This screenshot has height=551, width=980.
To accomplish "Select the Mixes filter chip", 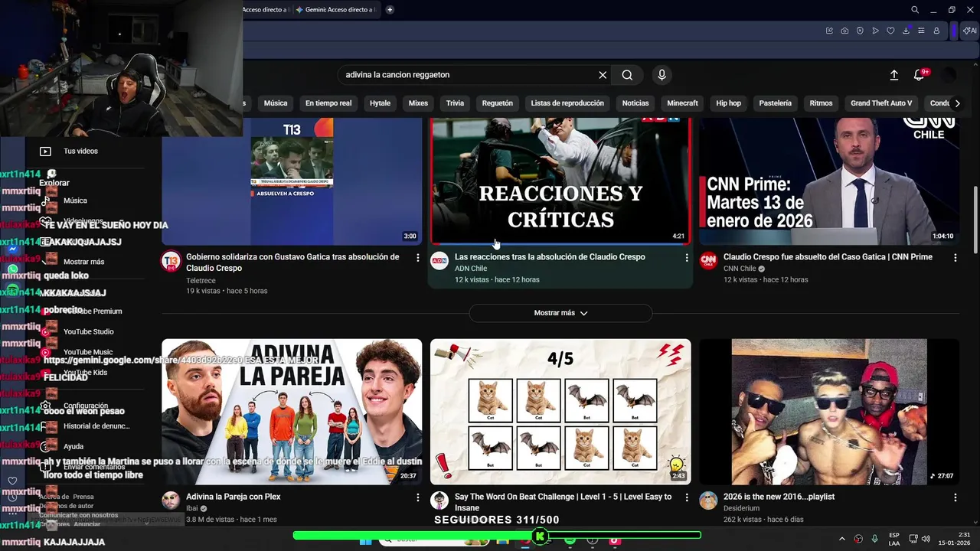I will (418, 103).
